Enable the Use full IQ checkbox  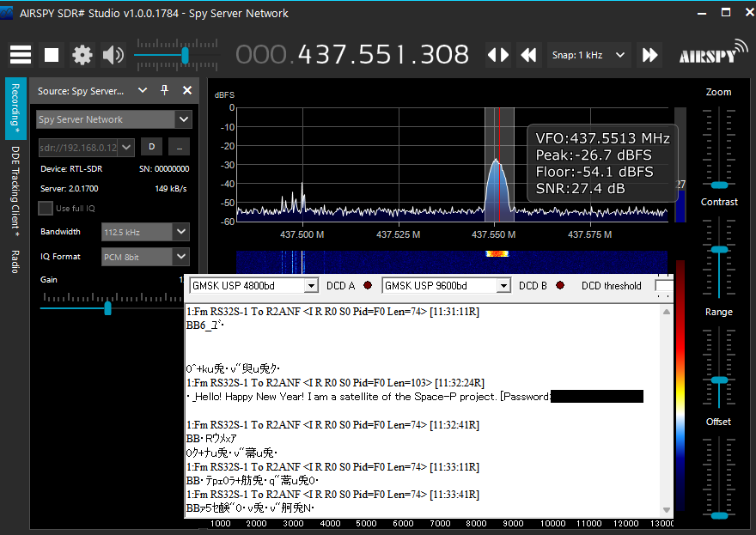46,208
